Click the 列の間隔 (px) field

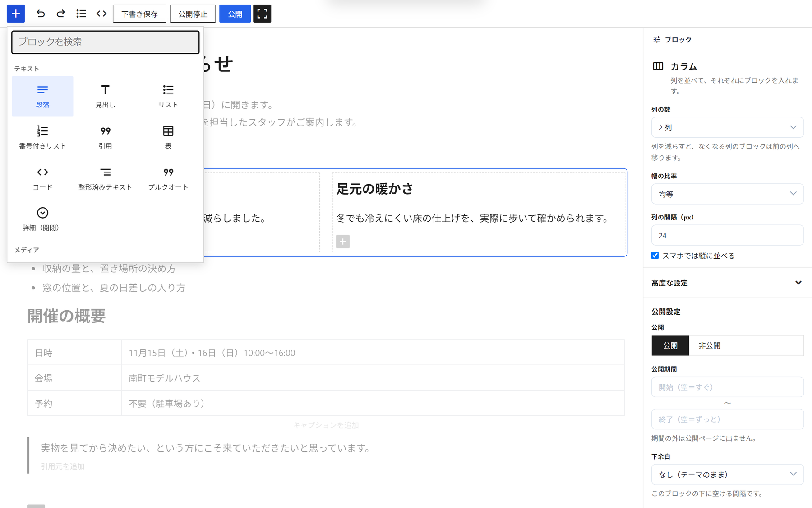click(727, 235)
